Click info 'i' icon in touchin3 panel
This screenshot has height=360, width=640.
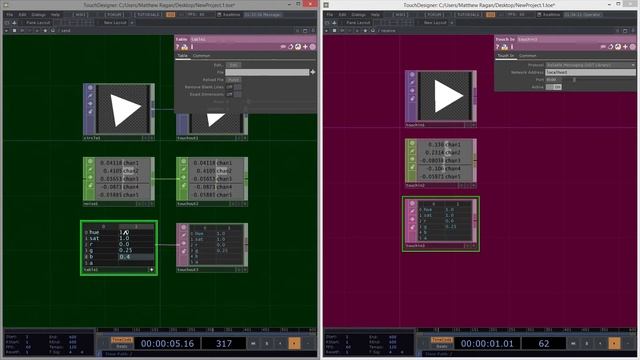(512, 47)
